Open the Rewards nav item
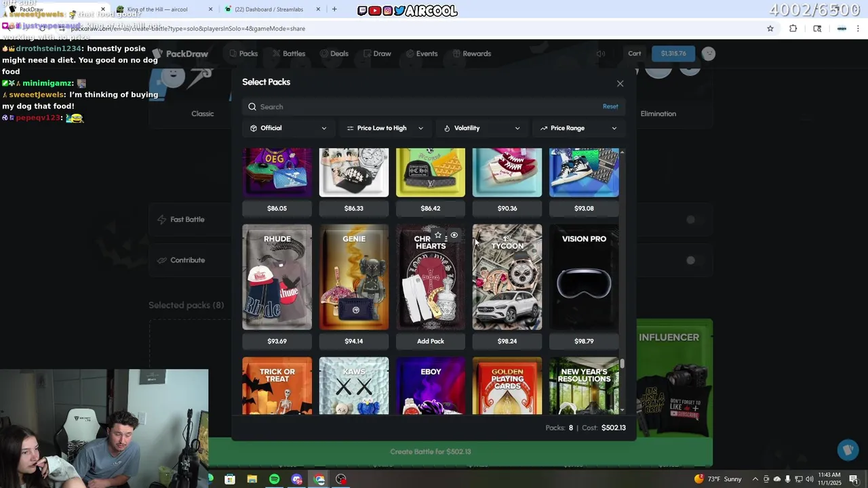This screenshot has height=488, width=868. (471, 54)
